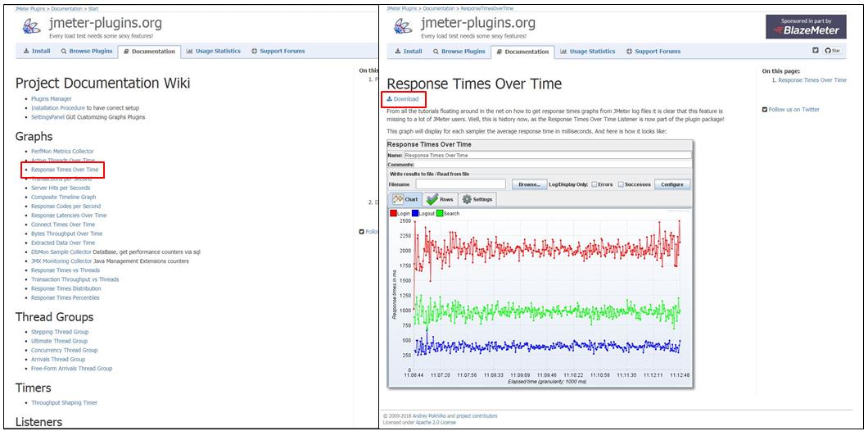Switch to the Rows tab
Image resolution: width=868 pixels, height=431 pixels.
click(x=441, y=199)
